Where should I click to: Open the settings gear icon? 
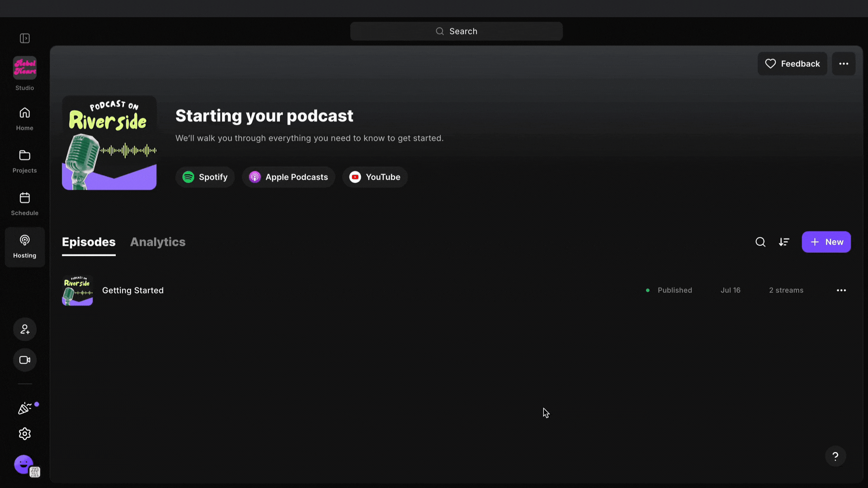pyautogui.click(x=25, y=434)
